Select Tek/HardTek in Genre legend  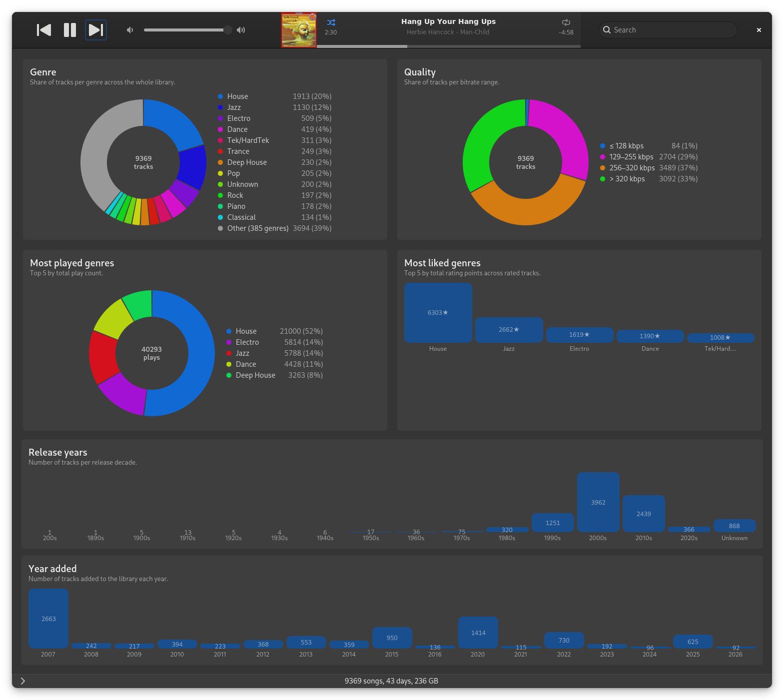pyautogui.click(x=275, y=140)
